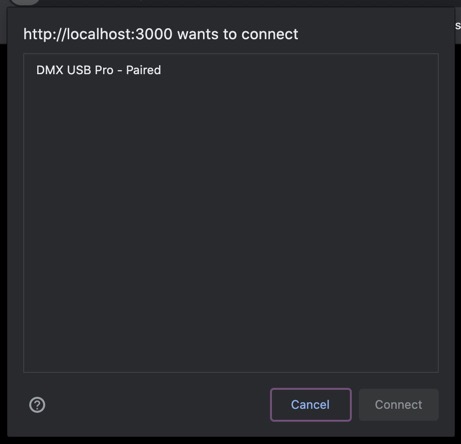Click the 'wants to connect' dialog title

click(x=238, y=34)
